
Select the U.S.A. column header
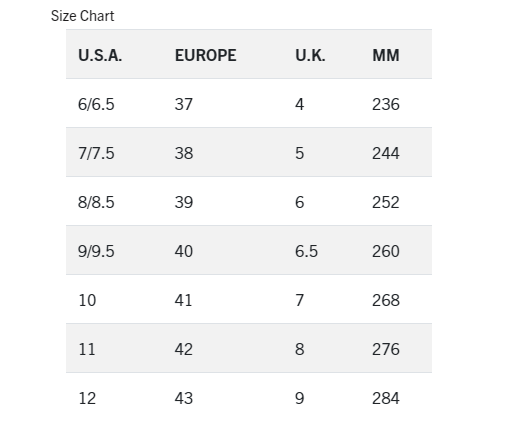[100, 55]
